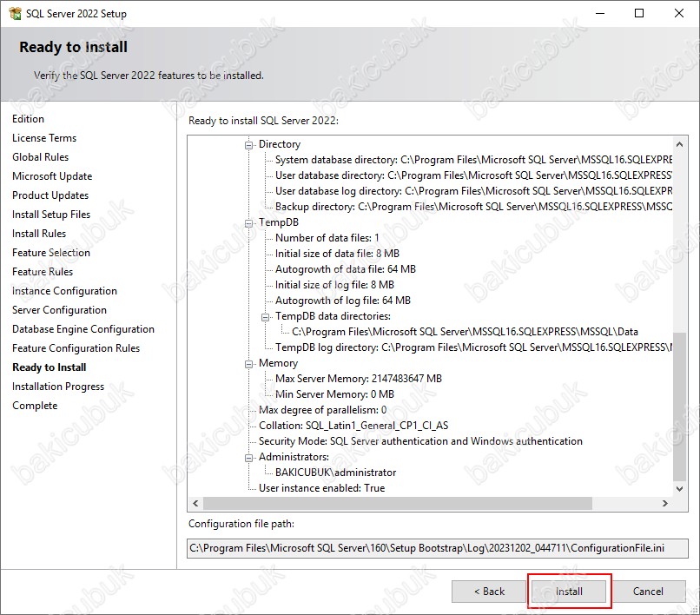Screen dimensions: 700x615
Task: Select the User database directory row
Action: point(473,175)
